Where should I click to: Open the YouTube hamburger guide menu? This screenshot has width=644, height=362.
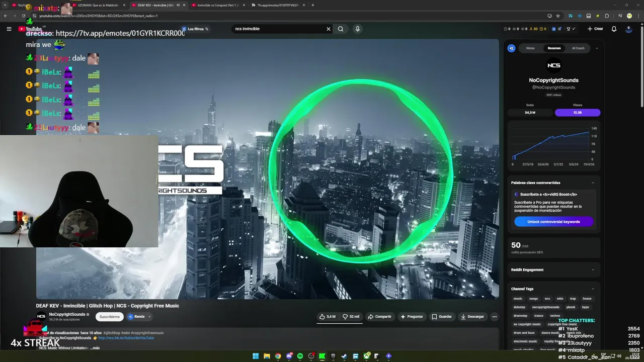pyautogui.click(x=9, y=29)
